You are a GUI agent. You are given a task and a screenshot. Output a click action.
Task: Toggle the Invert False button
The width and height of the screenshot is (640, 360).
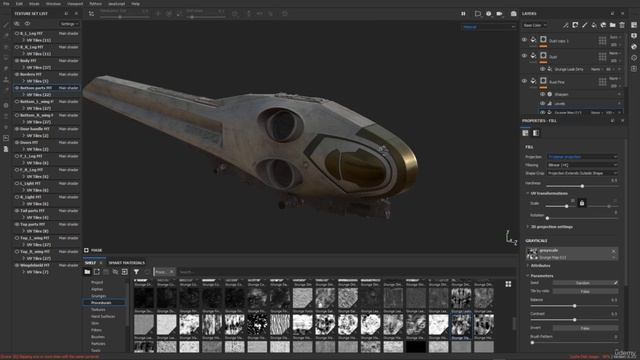(585, 328)
